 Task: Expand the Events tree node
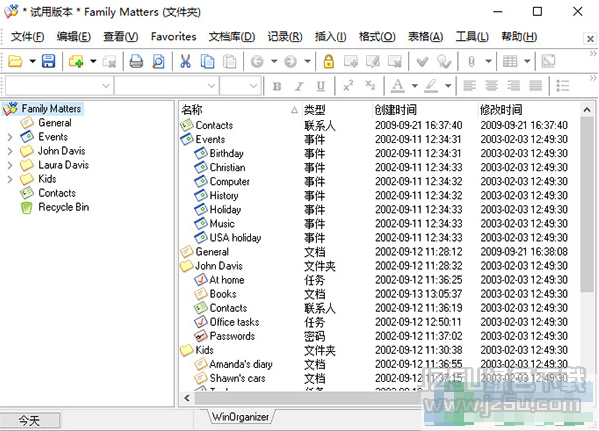click(x=10, y=137)
